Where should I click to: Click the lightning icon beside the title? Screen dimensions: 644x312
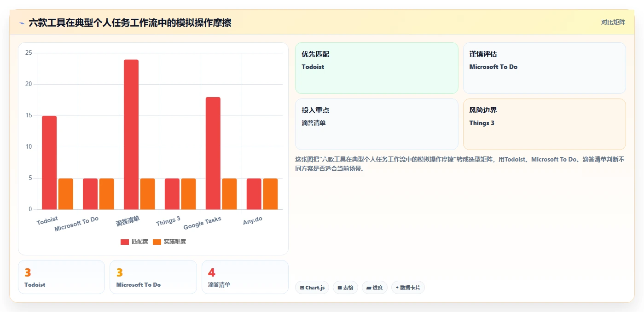(22, 23)
